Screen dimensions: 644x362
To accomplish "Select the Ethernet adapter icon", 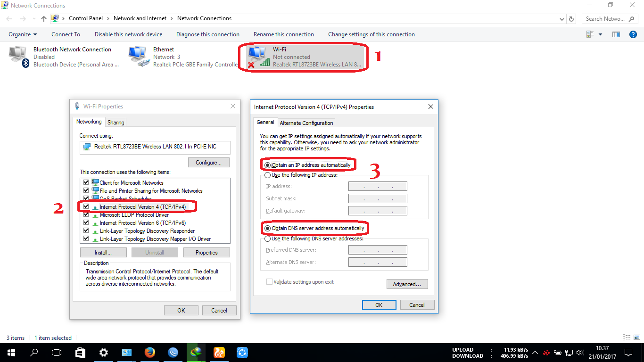I will click(x=139, y=57).
